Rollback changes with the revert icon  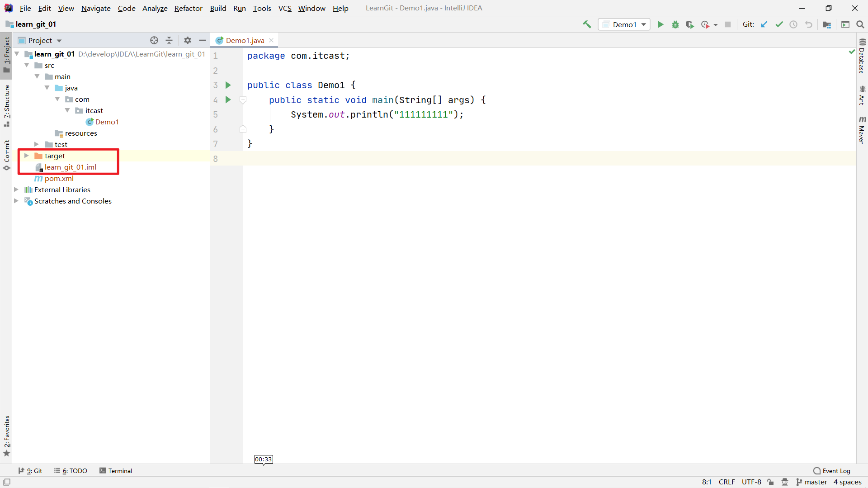pyautogui.click(x=808, y=24)
